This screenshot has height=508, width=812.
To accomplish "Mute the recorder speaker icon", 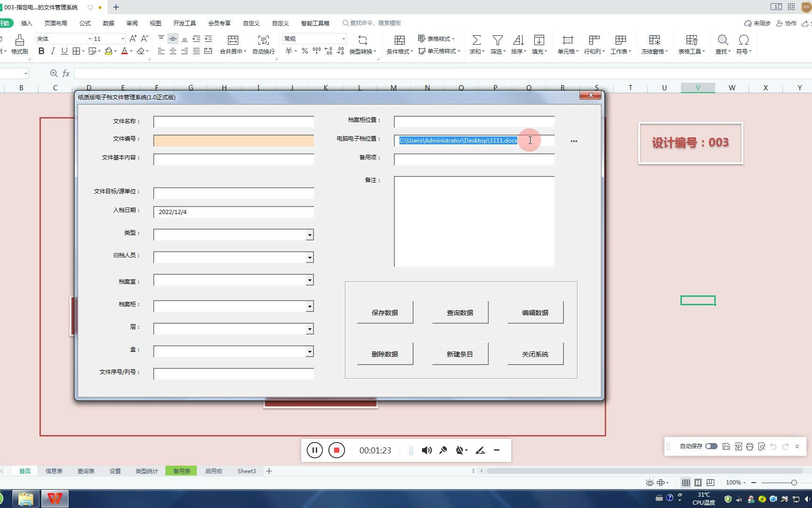I will pyautogui.click(x=427, y=450).
